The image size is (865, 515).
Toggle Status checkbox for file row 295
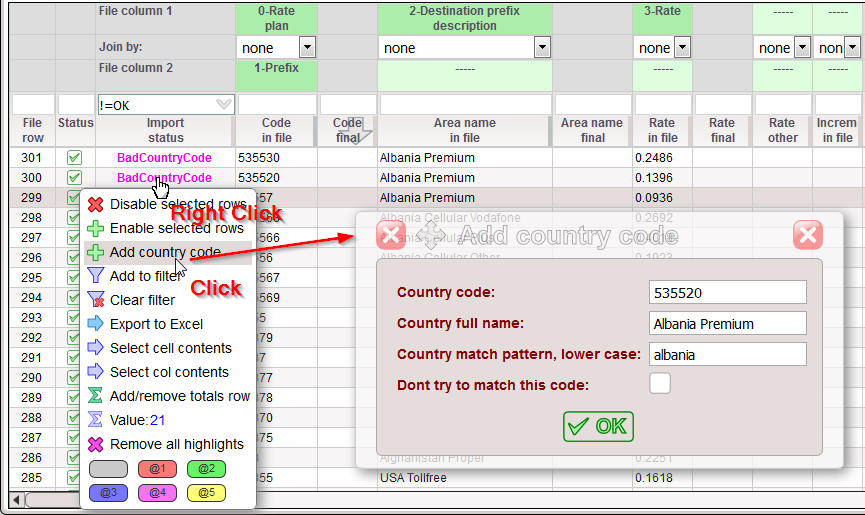pyautogui.click(x=73, y=277)
